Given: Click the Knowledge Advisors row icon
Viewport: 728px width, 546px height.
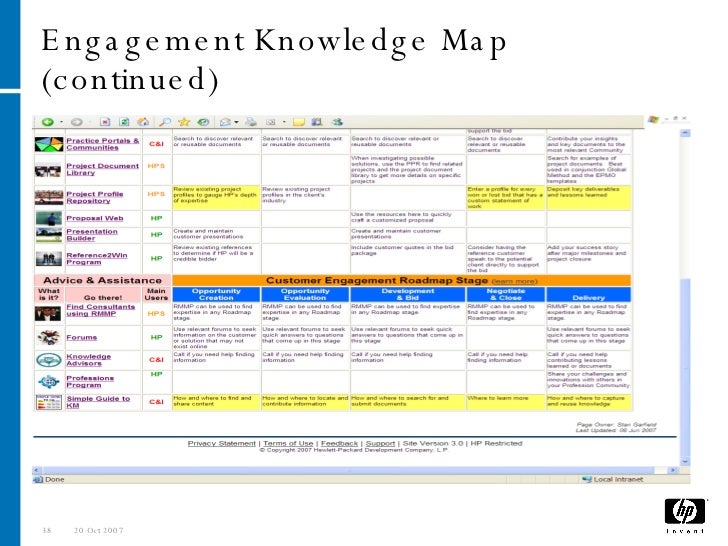Looking at the screenshot, I should 49,360.
